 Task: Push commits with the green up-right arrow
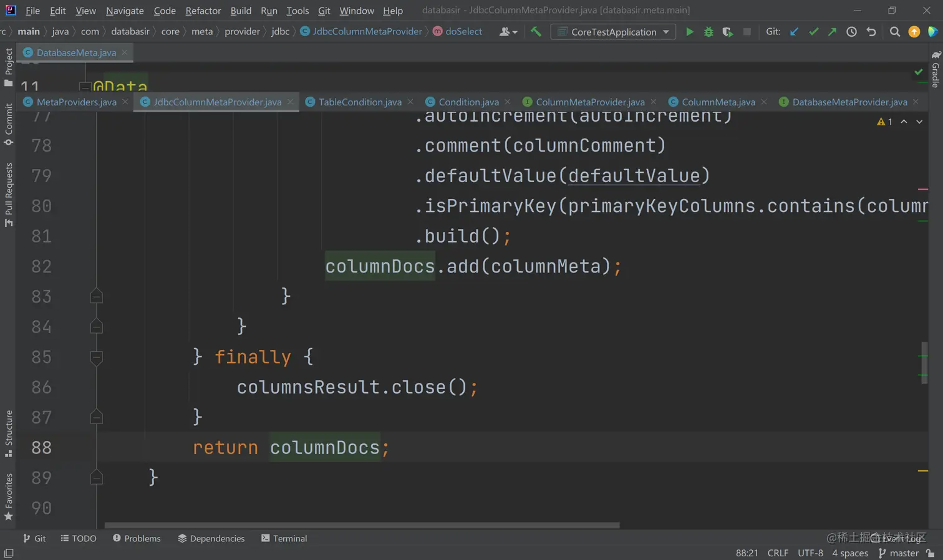coord(832,32)
